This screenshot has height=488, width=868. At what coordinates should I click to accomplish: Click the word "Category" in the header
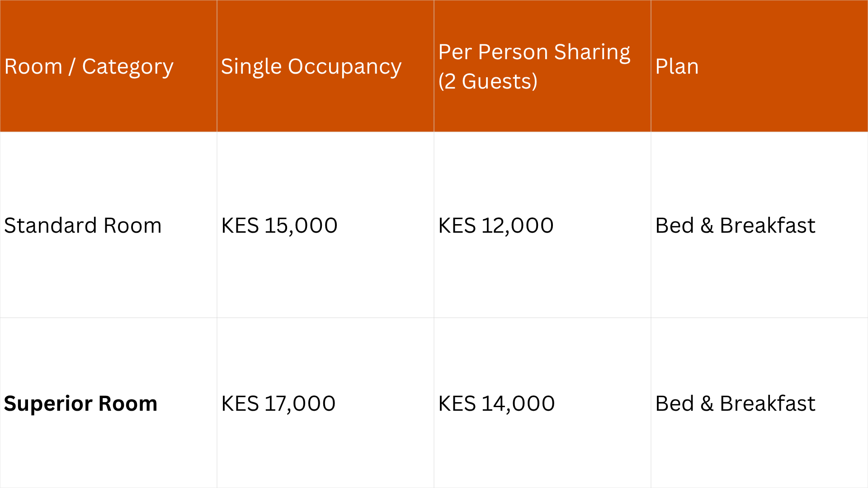(x=127, y=67)
